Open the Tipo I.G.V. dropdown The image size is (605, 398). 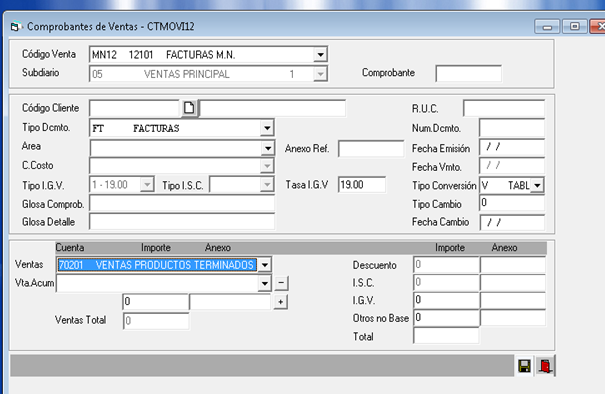[x=147, y=185]
